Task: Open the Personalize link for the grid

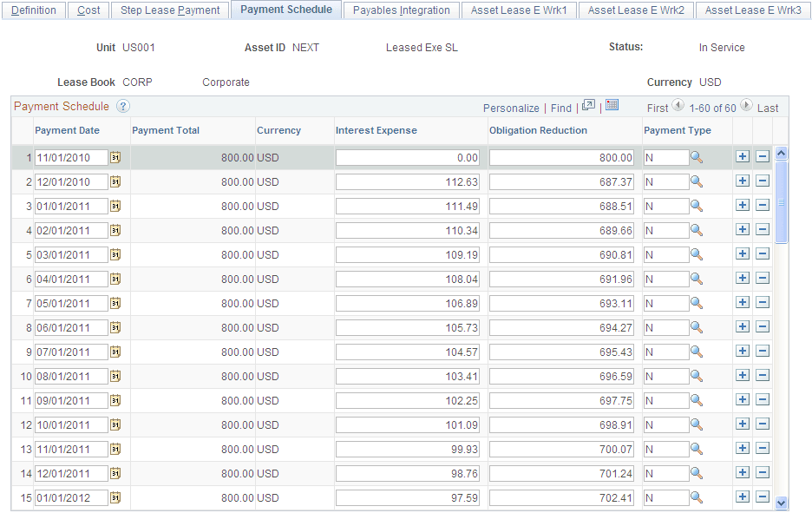Action: (x=512, y=109)
